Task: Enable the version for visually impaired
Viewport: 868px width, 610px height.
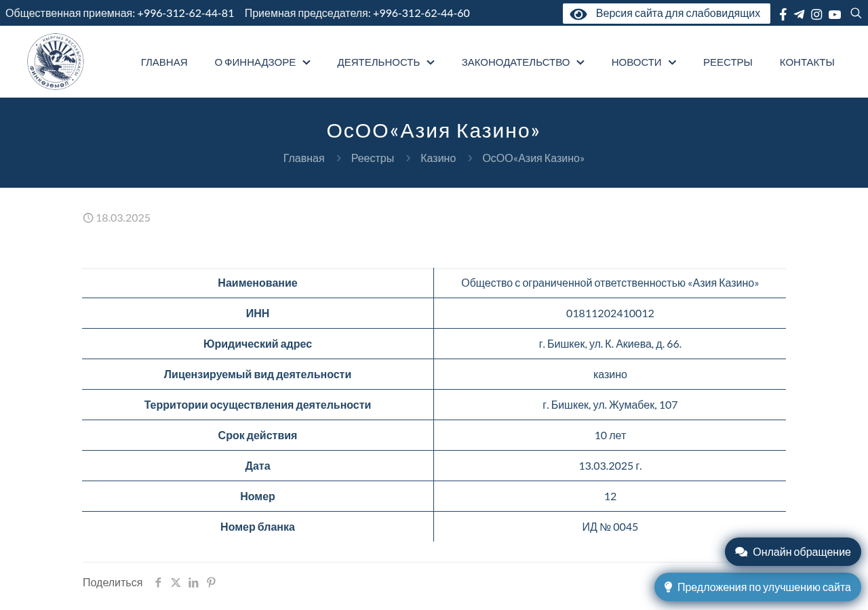Action: 667,14
